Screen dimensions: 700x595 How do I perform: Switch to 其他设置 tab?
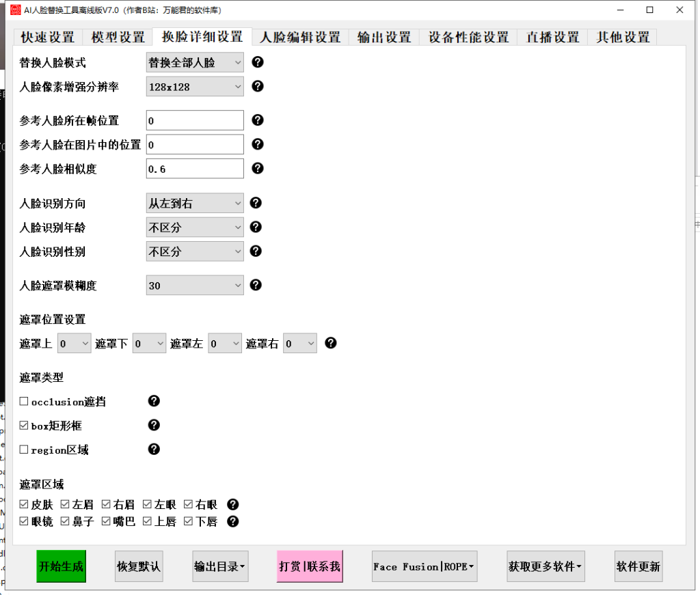[x=623, y=38]
